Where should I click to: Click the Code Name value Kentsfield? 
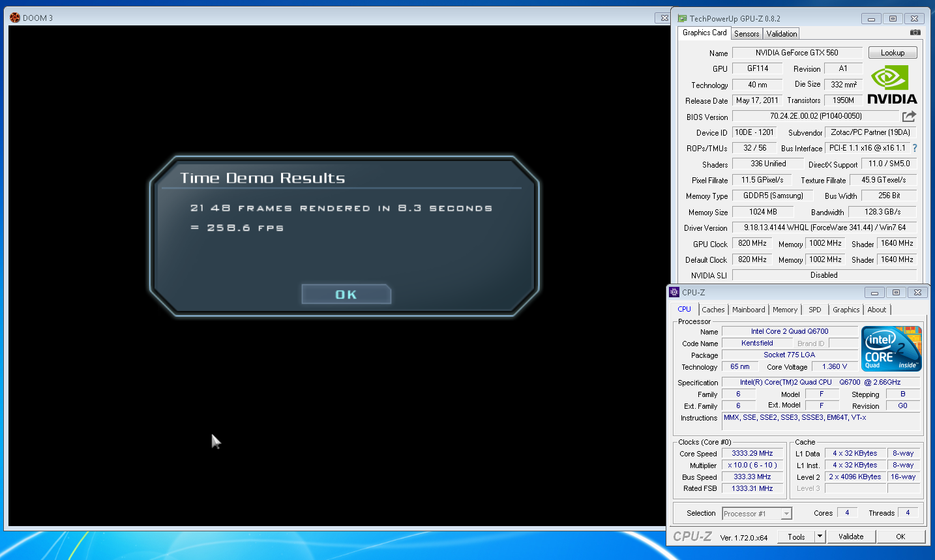(757, 343)
